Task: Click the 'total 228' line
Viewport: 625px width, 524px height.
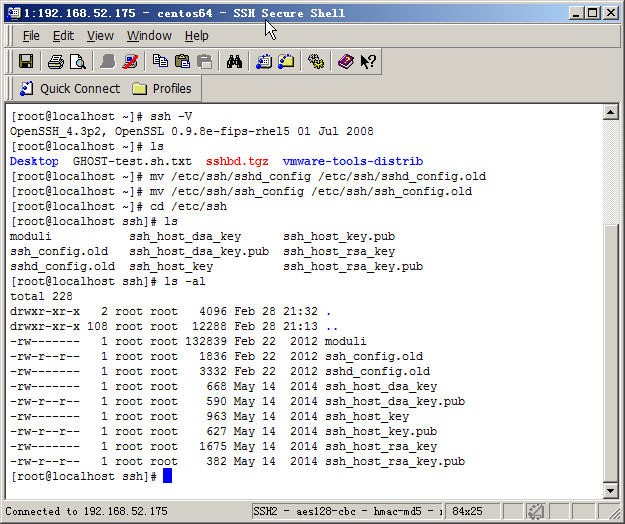Action: (41, 296)
